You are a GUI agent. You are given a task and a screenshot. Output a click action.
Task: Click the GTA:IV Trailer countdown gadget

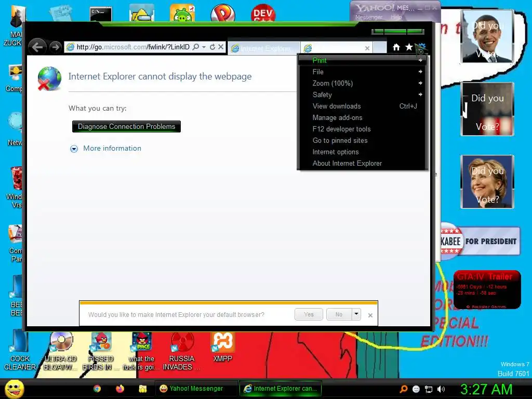[x=487, y=290]
